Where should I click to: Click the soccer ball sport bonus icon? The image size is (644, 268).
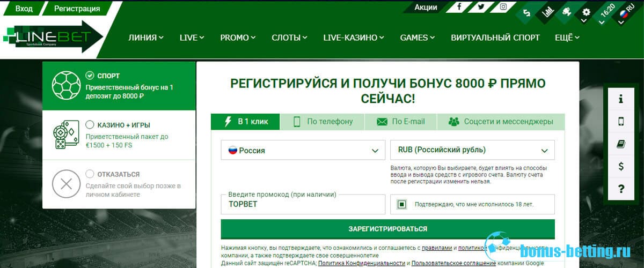(x=66, y=86)
